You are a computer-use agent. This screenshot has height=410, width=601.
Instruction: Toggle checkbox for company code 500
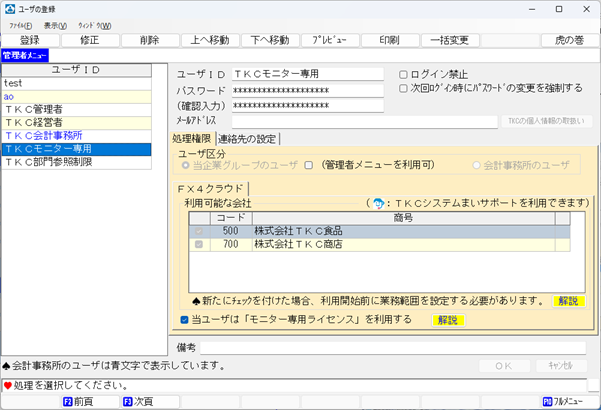(199, 231)
